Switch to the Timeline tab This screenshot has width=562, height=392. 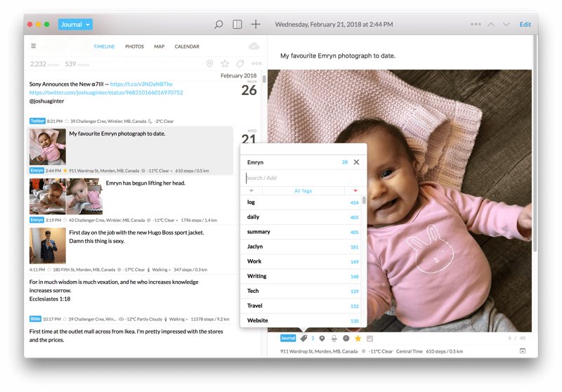coord(104,46)
